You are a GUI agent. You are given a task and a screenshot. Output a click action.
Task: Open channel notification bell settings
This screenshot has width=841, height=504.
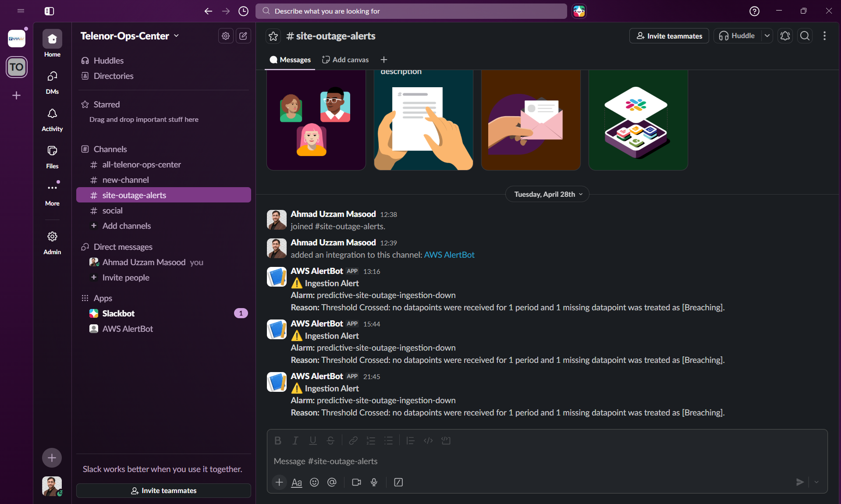coord(785,36)
